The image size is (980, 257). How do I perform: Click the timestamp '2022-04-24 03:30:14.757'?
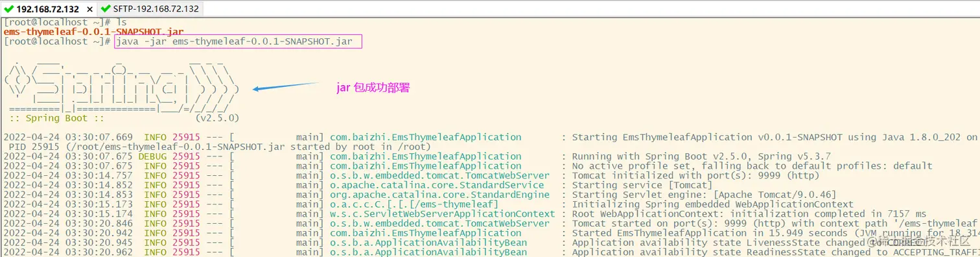(68, 176)
